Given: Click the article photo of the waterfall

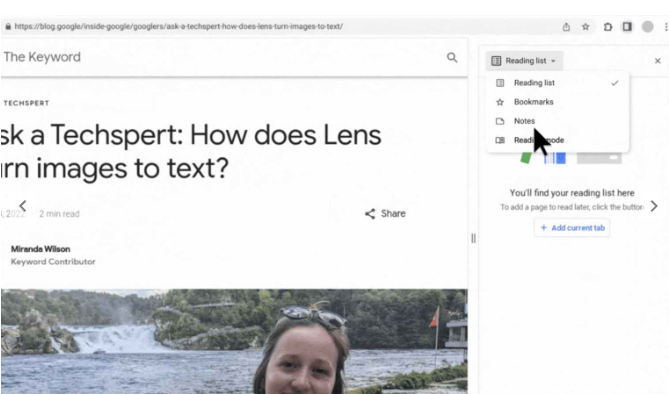Looking at the screenshot, I should tap(234, 341).
